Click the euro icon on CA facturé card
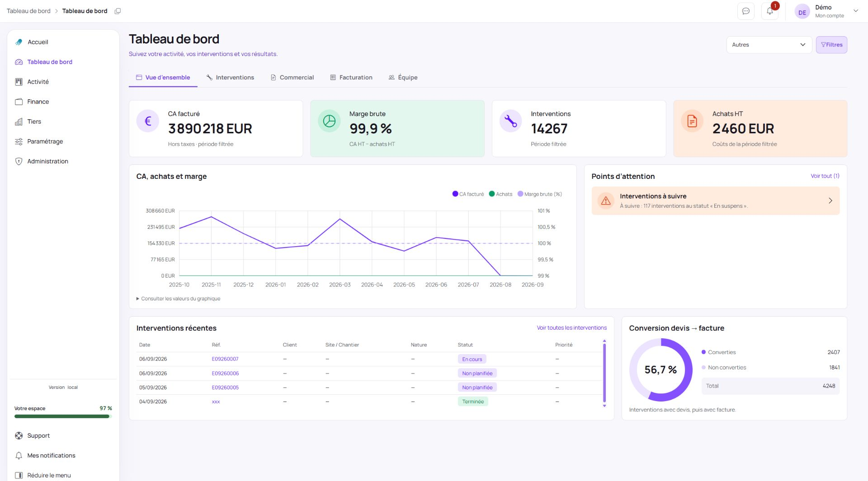Viewport: 868px width, 481px height. pos(148,121)
